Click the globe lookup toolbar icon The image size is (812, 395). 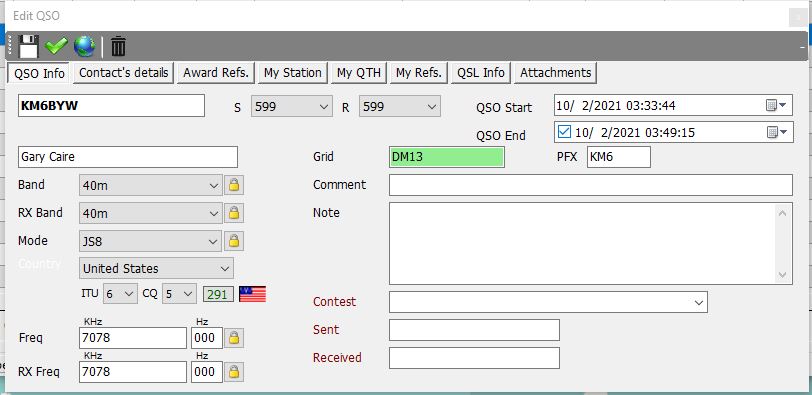(x=84, y=46)
